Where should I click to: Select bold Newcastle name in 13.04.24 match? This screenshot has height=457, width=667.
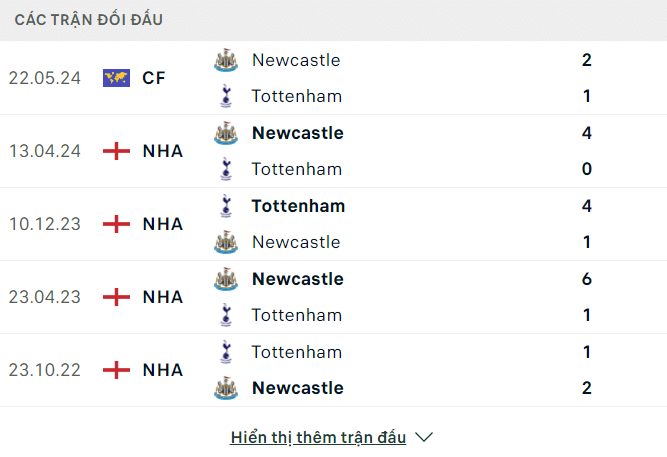(298, 133)
